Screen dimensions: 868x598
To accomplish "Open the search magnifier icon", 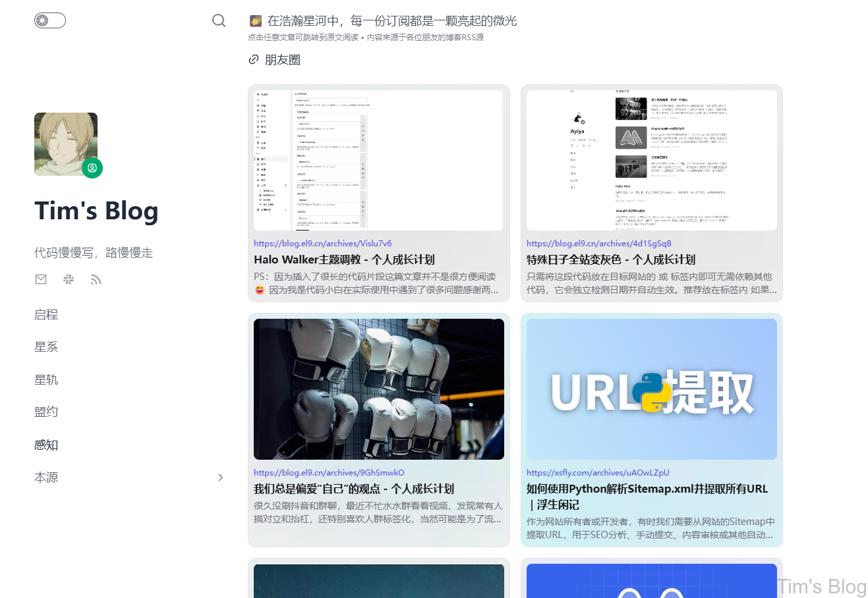I will tap(219, 20).
